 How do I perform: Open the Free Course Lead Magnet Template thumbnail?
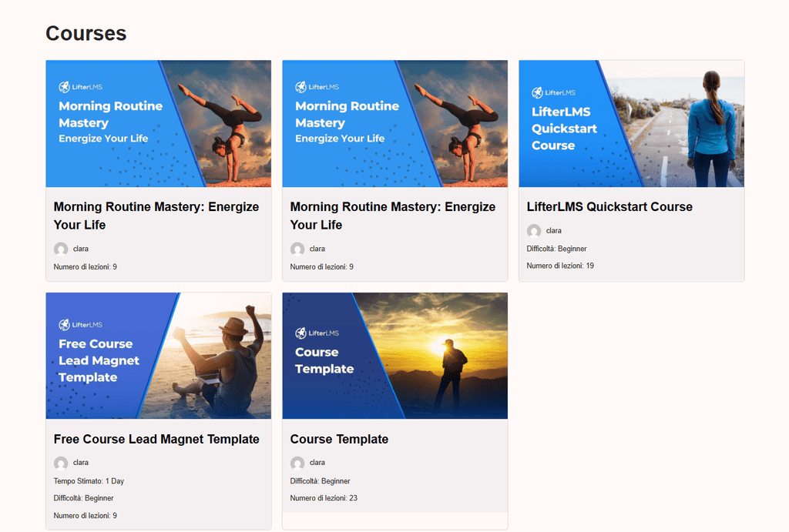pyautogui.click(x=159, y=356)
